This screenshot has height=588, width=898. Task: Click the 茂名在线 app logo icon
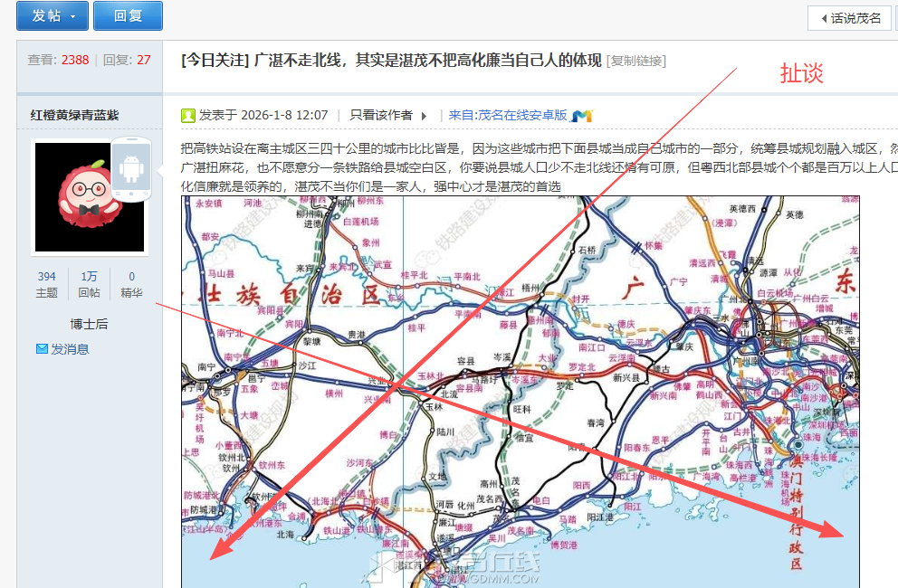(x=582, y=115)
